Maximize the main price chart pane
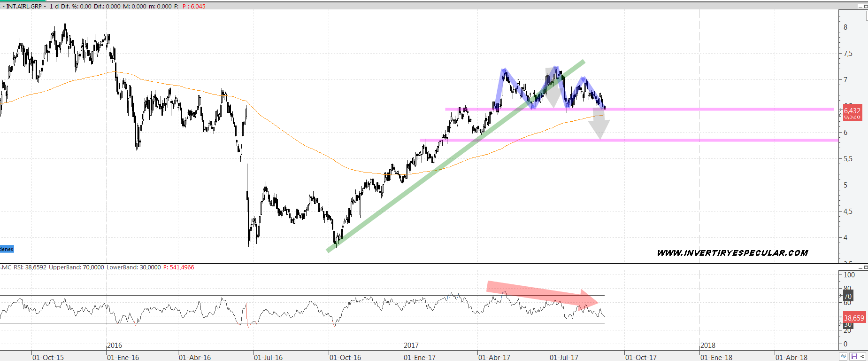 point(866,7)
